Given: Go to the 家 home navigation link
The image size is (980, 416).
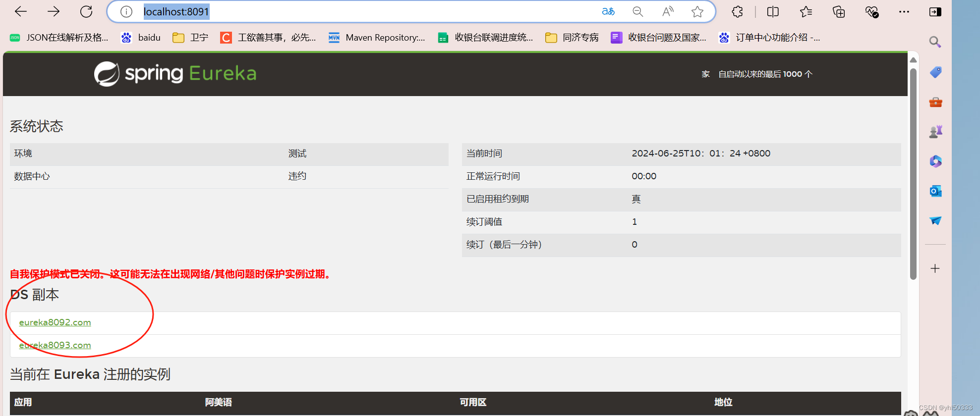Looking at the screenshot, I should (705, 74).
